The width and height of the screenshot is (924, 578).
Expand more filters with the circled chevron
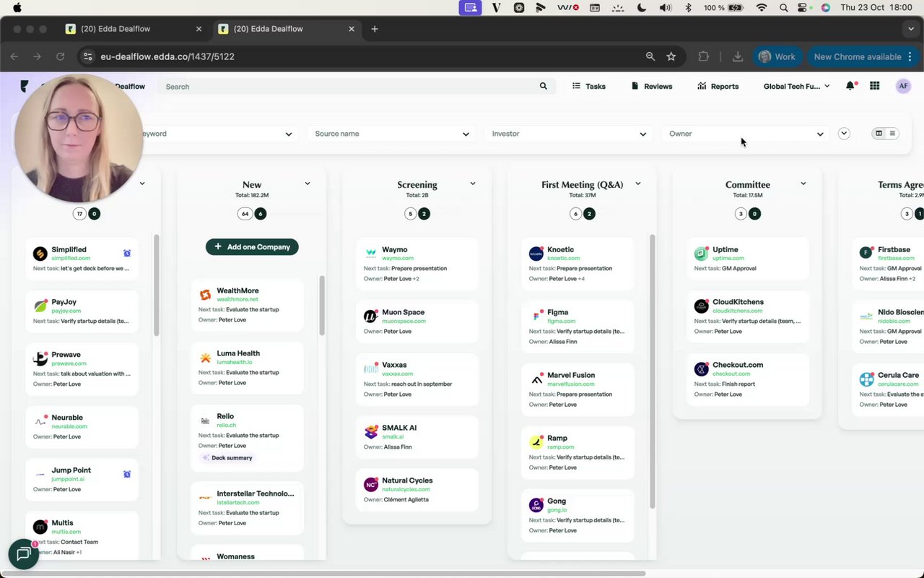(x=844, y=134)
